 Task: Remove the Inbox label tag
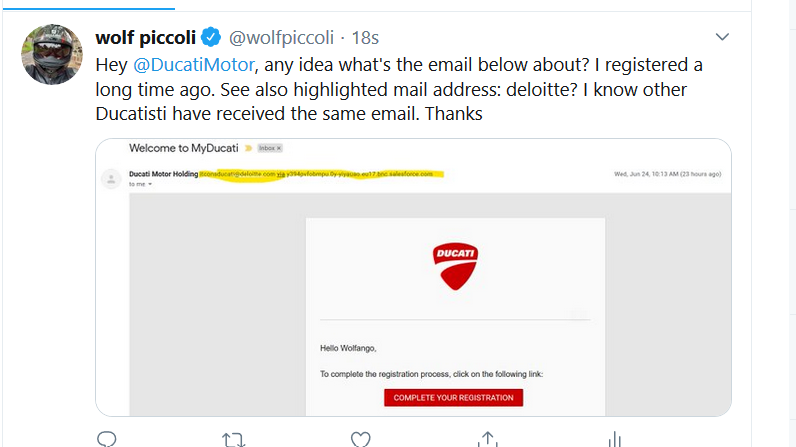(x=278, y=148)
